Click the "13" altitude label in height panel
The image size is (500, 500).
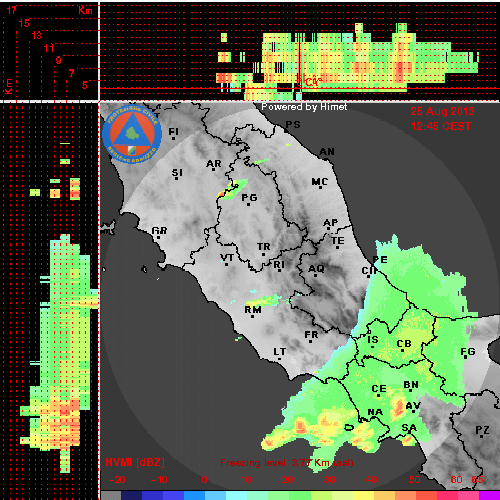click(37, 35)
